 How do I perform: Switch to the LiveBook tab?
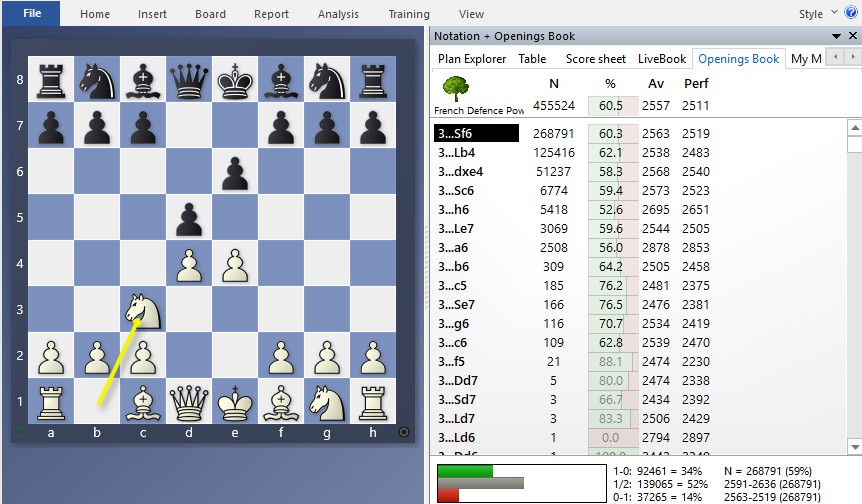661,59
